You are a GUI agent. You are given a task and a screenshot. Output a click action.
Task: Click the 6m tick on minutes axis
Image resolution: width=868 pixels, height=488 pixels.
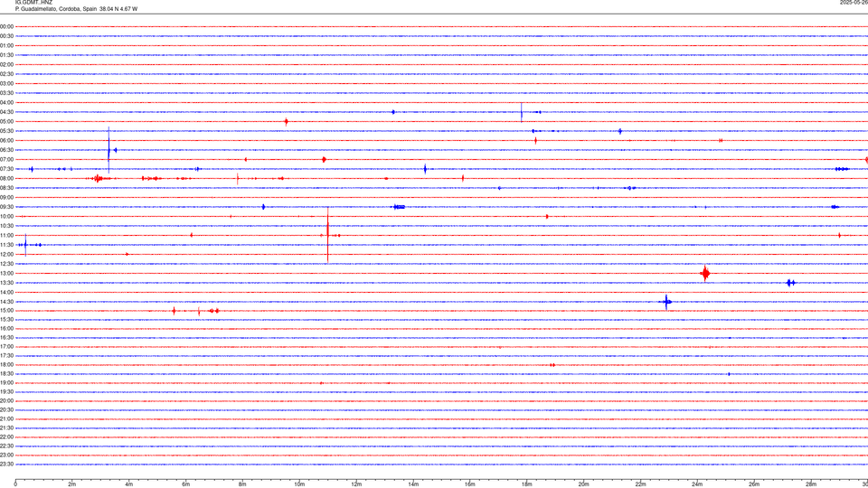pyautogui.click(x=185, y=484)
